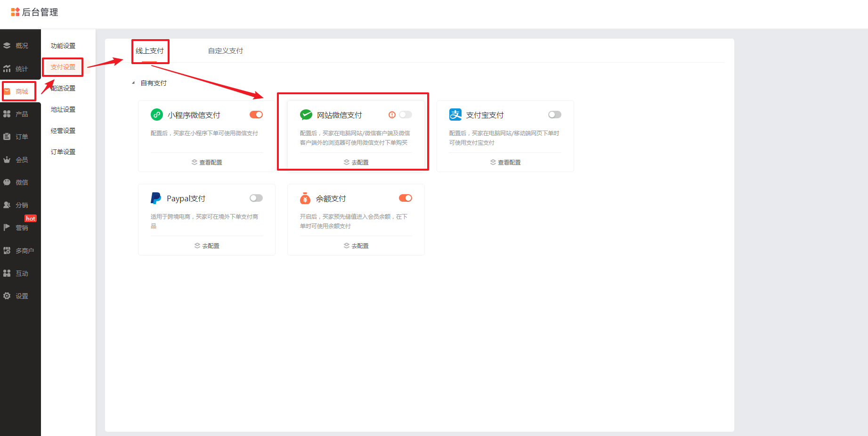Click 查看配置 under 支付宝支付
868x436 pixels.
click(x=505, y=162)
